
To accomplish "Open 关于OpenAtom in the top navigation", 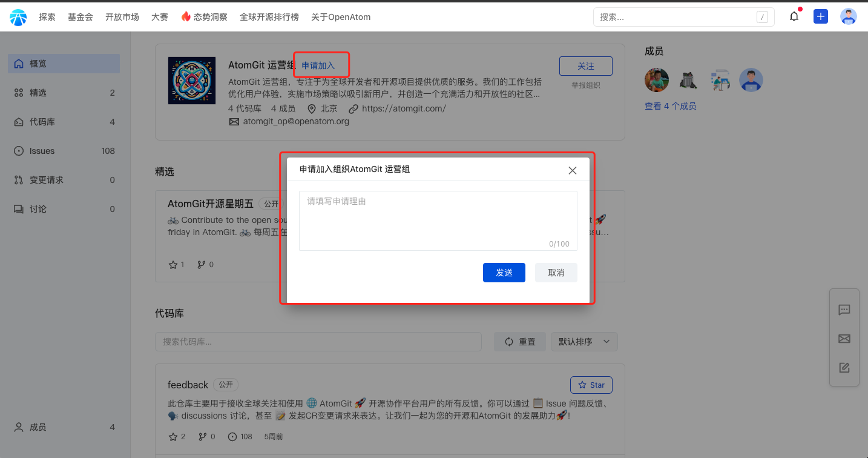I will (x=341, y=17).
